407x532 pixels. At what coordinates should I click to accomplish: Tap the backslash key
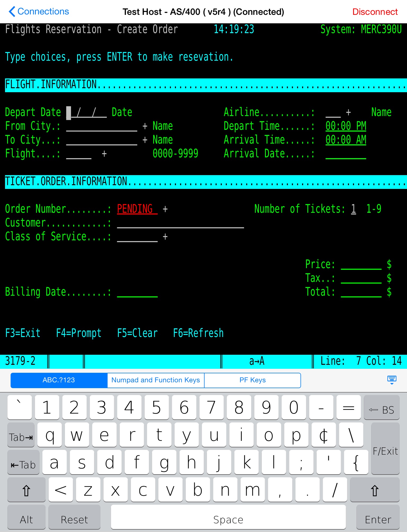coord(351,435)
